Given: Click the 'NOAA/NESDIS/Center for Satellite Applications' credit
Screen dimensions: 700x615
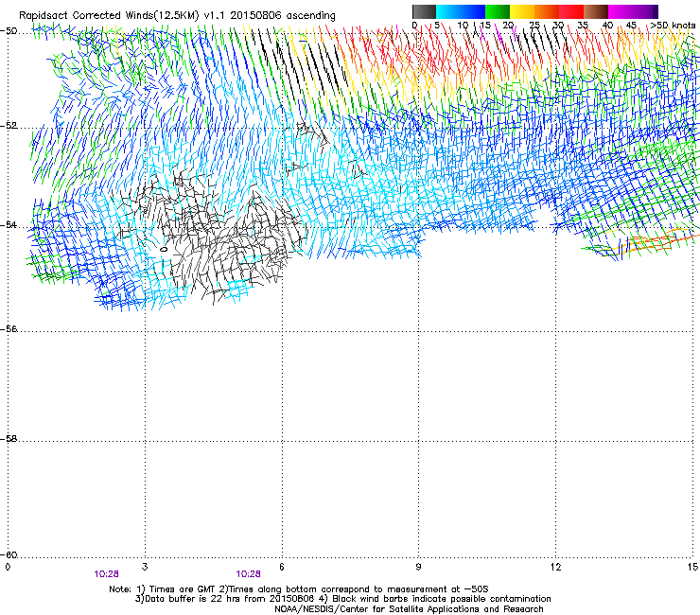Looking at the screenshot, I should tap(409, 609).
